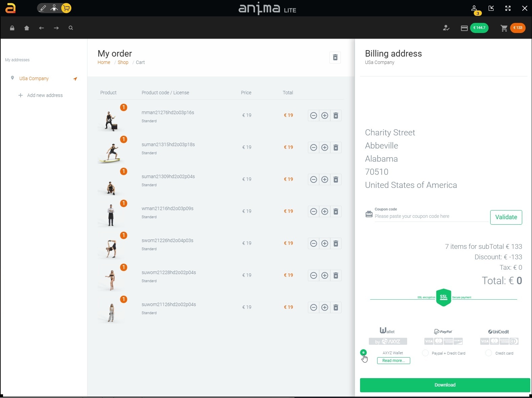Decrease quantity of suwom21126hd2o02p04s

point(313,307)
